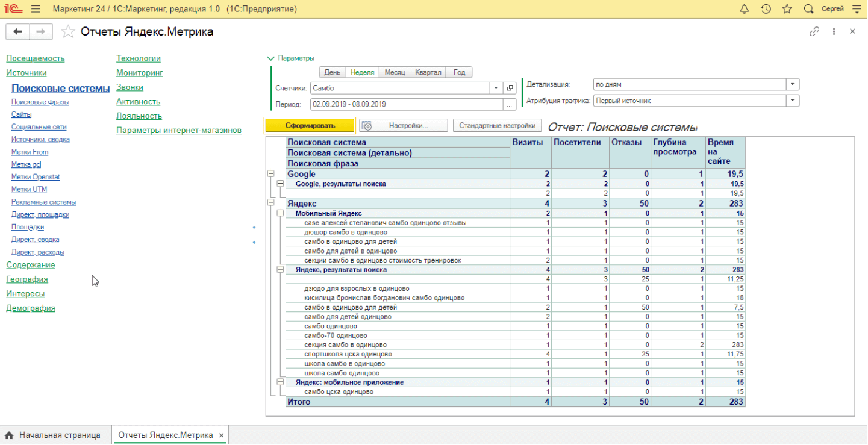Viewport: 868px width, 445px height.
Task: Collapse the Параметры section
Action: click(x=270, y=58)
